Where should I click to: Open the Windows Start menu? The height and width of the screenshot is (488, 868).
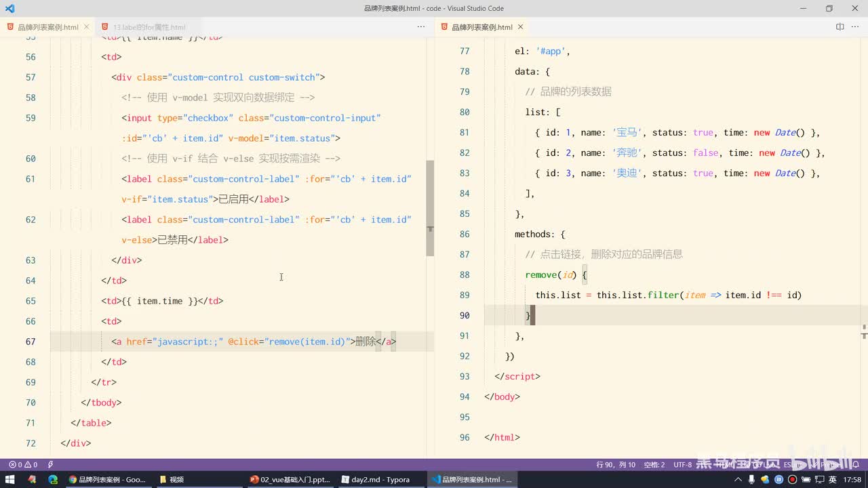(x=10, y=479)
